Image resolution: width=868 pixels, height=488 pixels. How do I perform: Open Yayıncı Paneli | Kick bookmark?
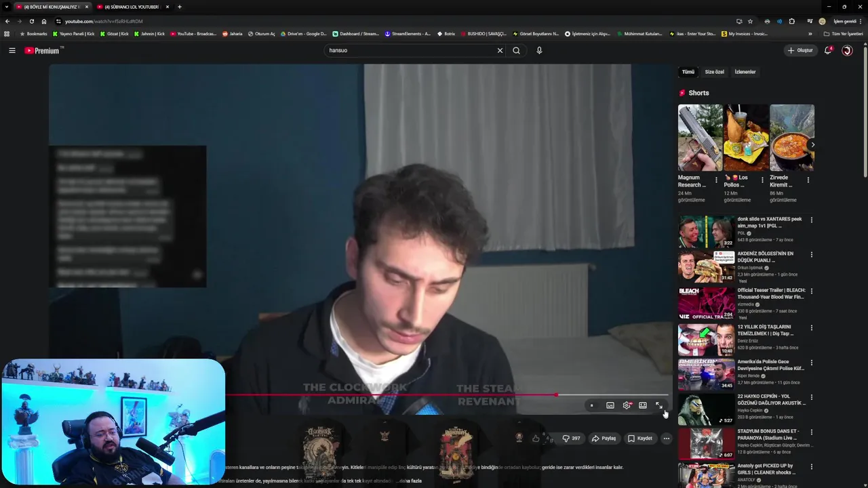point(73,34)
